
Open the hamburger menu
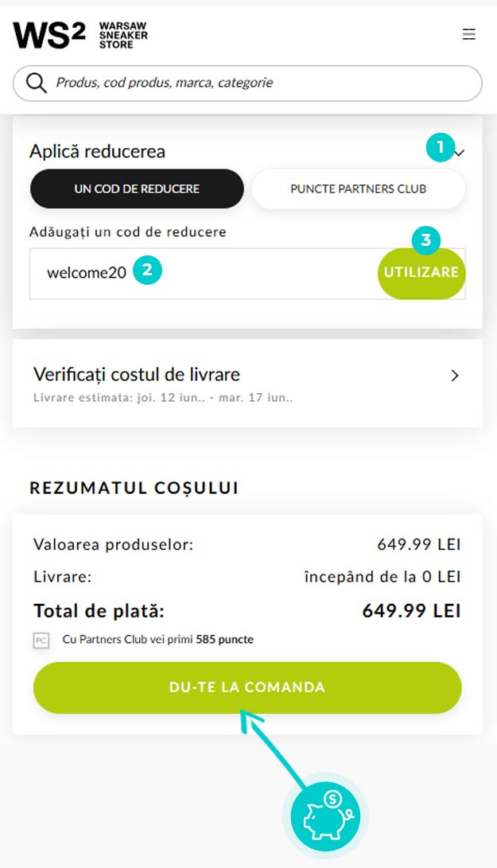(x=468, y=34)
